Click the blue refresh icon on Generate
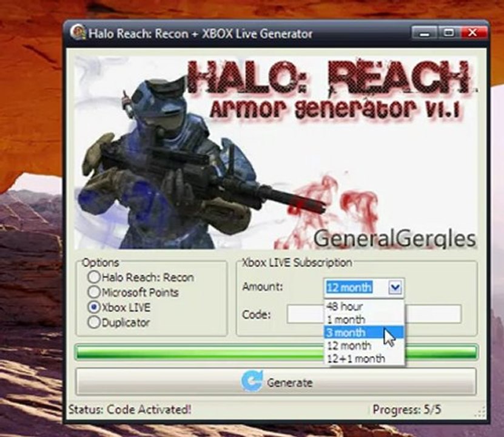This screenshot has width=504, height=437. pyautogui.click(x=252, y=381)
